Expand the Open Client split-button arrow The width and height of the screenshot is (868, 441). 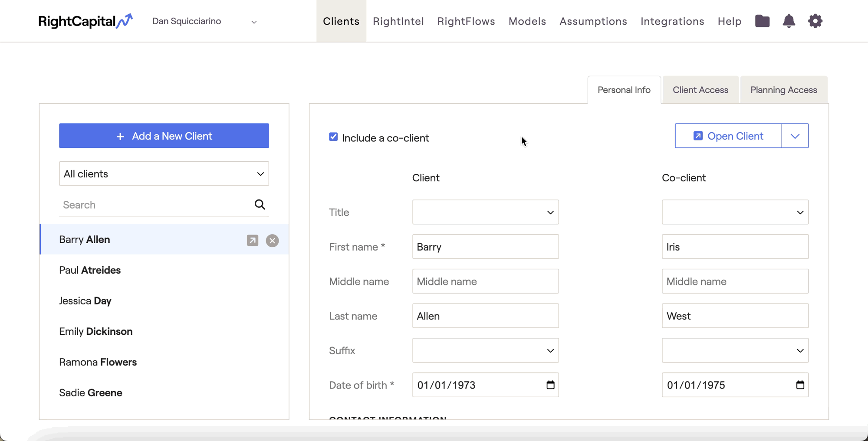795,136
